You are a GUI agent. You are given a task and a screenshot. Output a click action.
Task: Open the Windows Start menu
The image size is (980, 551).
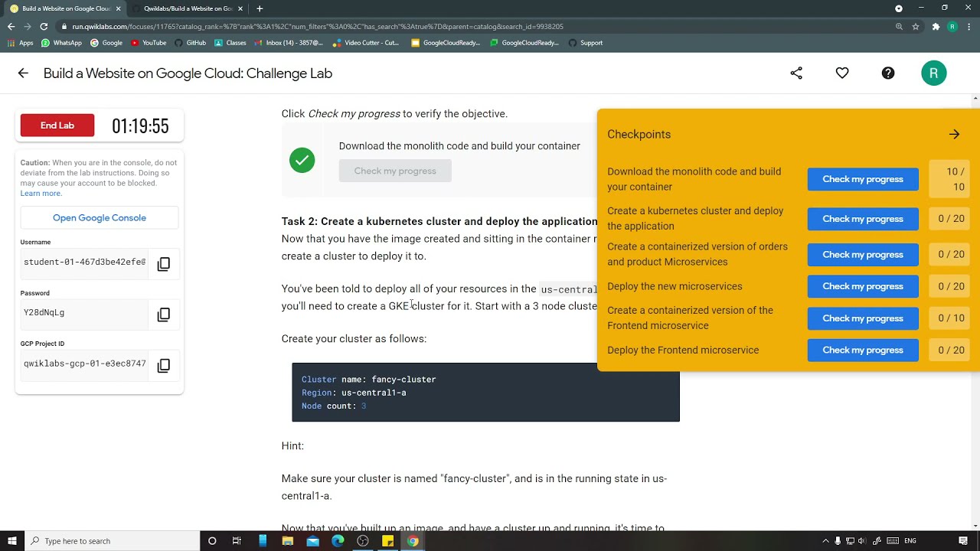[x=11, y=541]
